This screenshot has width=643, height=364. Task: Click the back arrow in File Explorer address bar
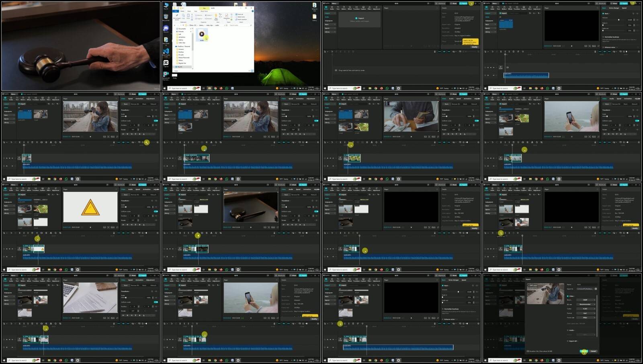pos(174,25)
